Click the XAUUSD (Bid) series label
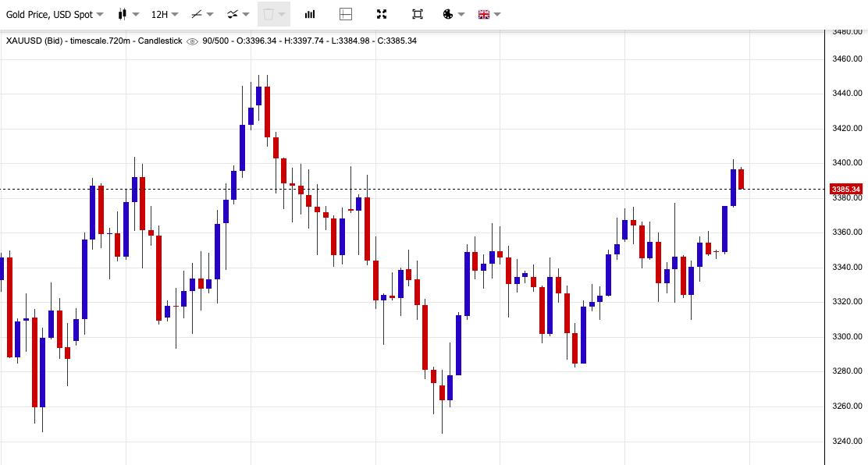Screen dimensions: 868x465 (34, 41)
